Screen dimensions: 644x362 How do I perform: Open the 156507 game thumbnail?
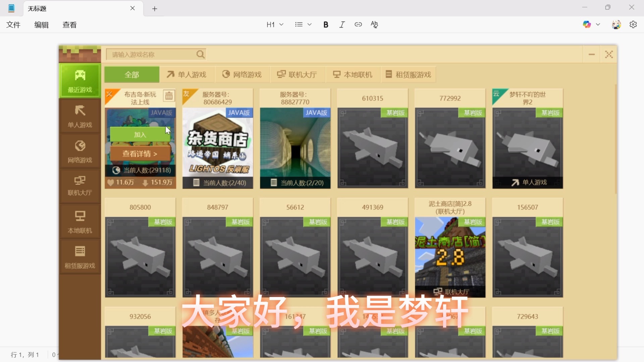[x=528, y=257]
